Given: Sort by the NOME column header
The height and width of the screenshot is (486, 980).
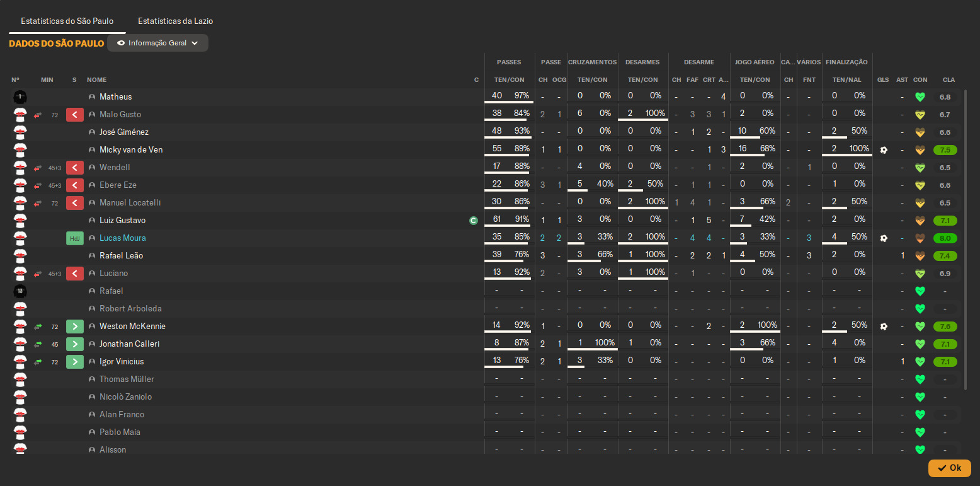Looking at the screenshot, I should (x=97, y=80).
